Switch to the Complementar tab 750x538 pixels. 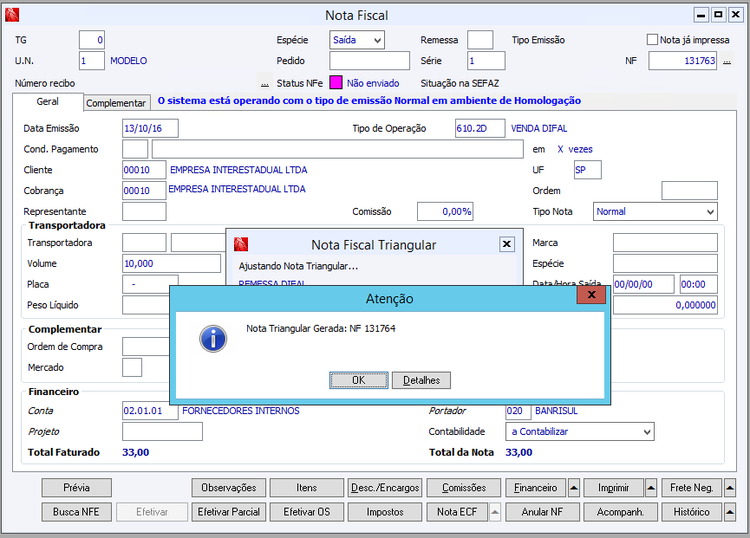(x=116, y=103)
